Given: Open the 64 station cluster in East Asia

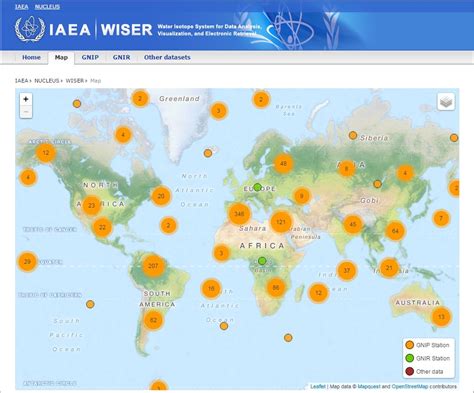Looking at the screenshot, I should (x=395, y=231).
